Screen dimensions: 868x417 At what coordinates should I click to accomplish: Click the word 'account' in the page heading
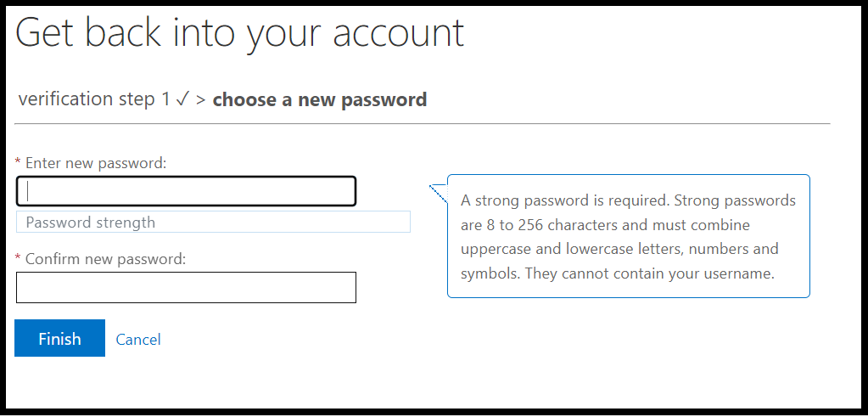pyautogui.click(x=398, y=32)
